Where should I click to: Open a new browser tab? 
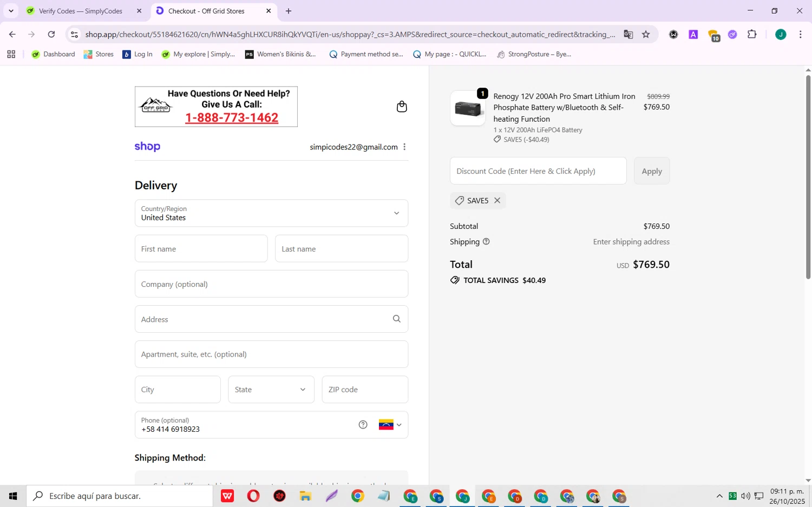click(289, 11)
